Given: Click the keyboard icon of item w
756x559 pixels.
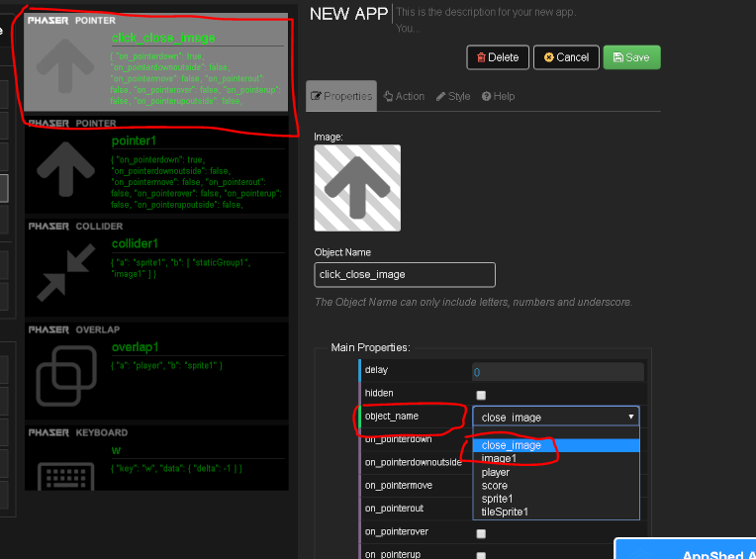Looking at the screenshot, I should [x=66, y=476].
